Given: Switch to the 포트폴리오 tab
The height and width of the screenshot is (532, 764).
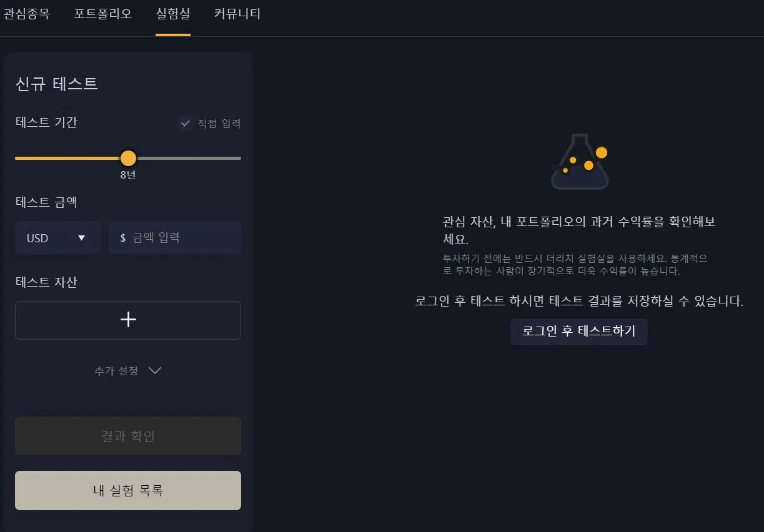Looking at the screenshot, I should click(102, 14).
